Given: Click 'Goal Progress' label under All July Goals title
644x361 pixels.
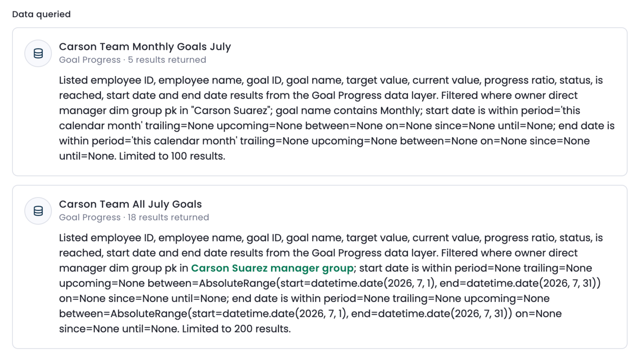Looking at the screenshot, I should [90, 217].
